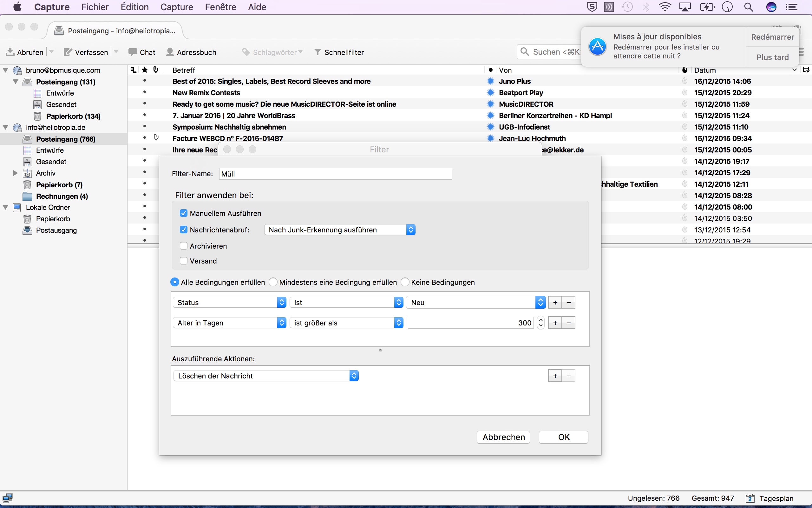Open the Capture menu next to Édition
Screen dimensions: 812x508
(x=177, y=7)
